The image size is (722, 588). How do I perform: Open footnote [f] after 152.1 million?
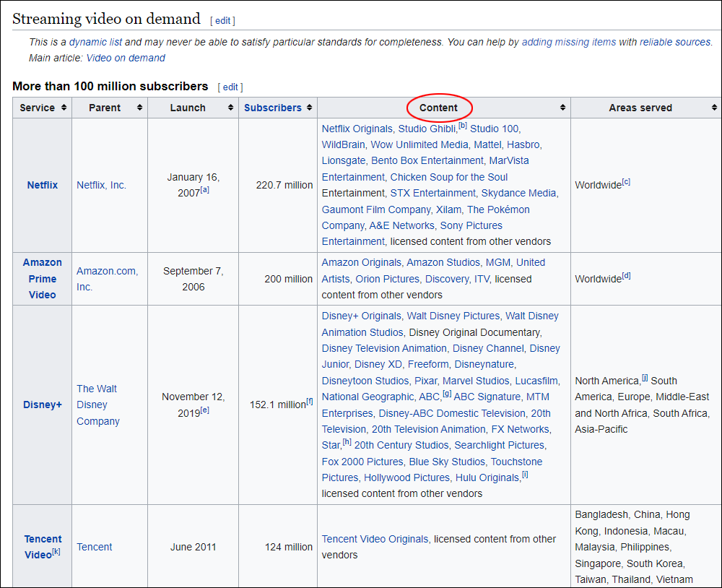pos(310,402)
